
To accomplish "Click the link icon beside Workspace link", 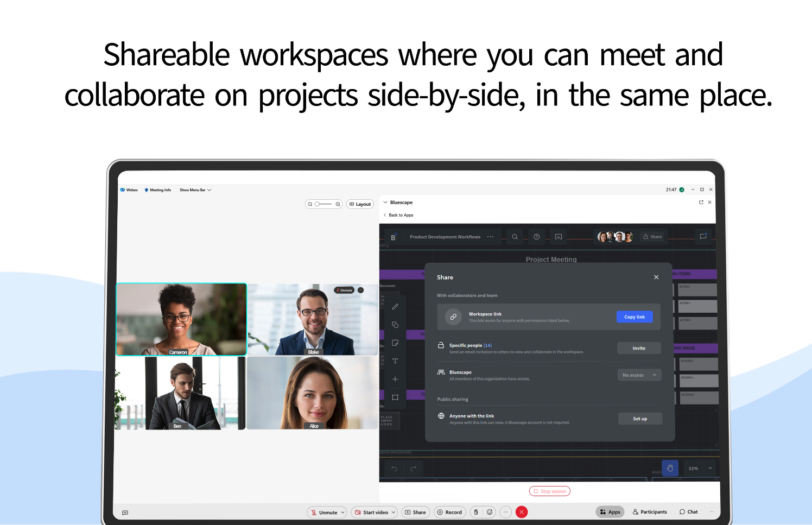I will coord(453,317).
